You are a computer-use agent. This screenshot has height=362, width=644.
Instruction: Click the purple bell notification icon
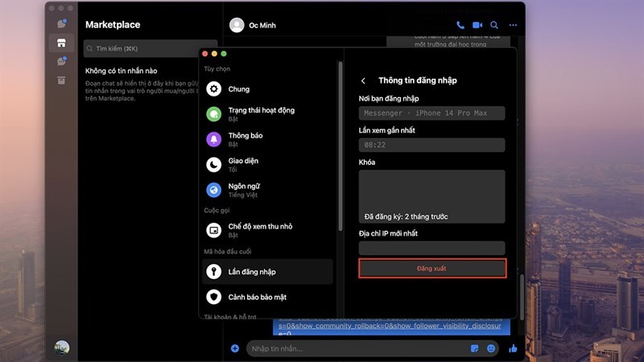pos(213,139)
